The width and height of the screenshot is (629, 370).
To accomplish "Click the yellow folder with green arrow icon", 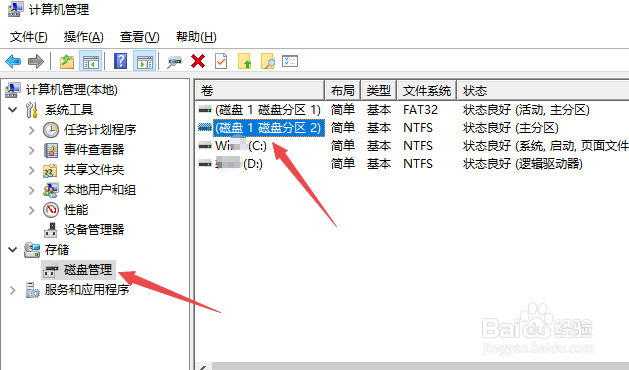I will (244, 61).
